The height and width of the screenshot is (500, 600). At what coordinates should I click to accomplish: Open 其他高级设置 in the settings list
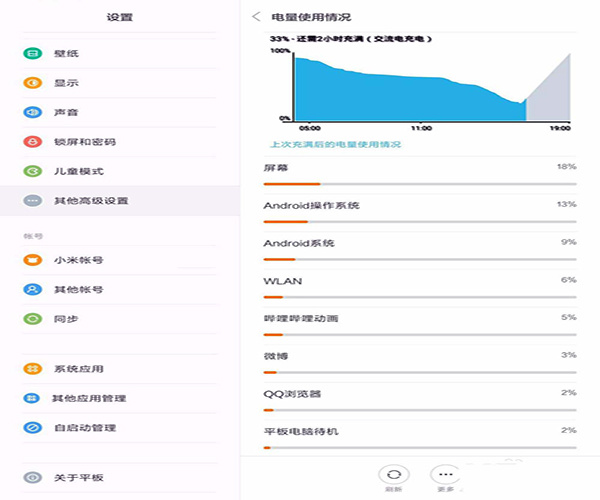pyautogui.click(x=90, y=201)
